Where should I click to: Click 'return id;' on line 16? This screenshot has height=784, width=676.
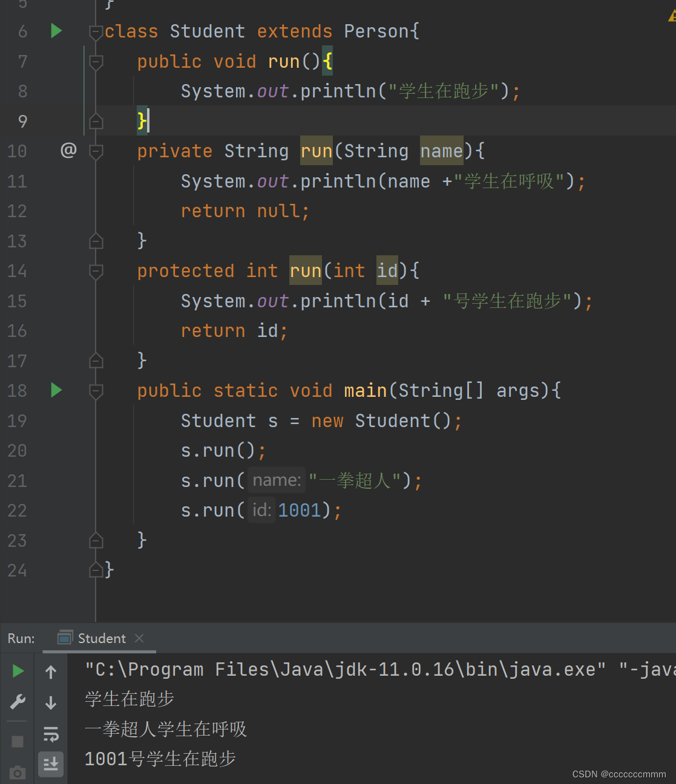[234, 330]
